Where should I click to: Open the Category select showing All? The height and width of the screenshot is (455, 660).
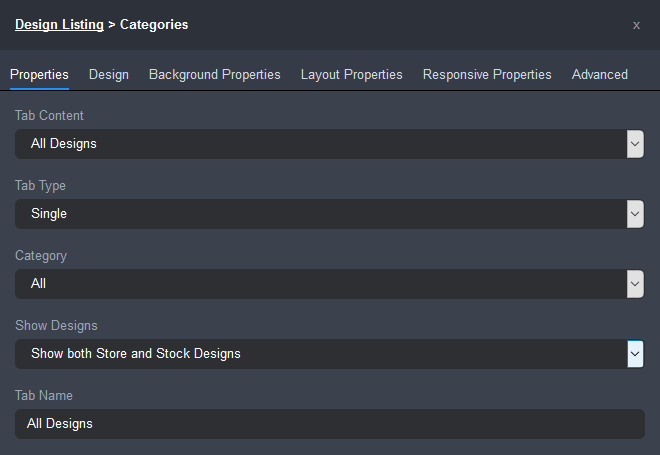click(x=330, y=284)
